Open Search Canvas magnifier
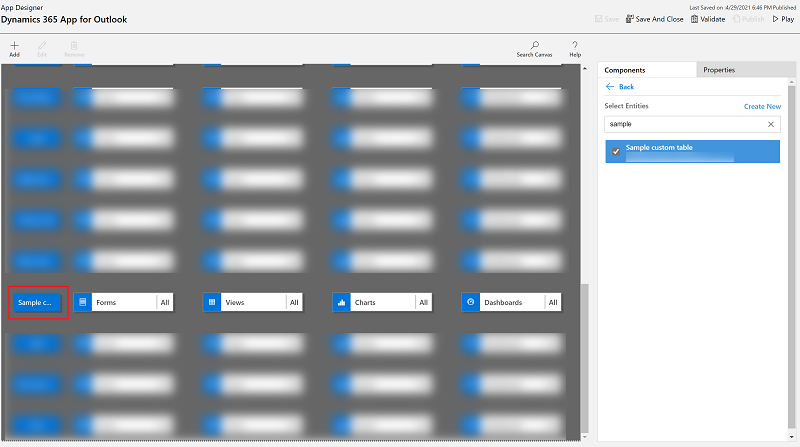Screen dimensions: 800x447 [x=534, y=45]
